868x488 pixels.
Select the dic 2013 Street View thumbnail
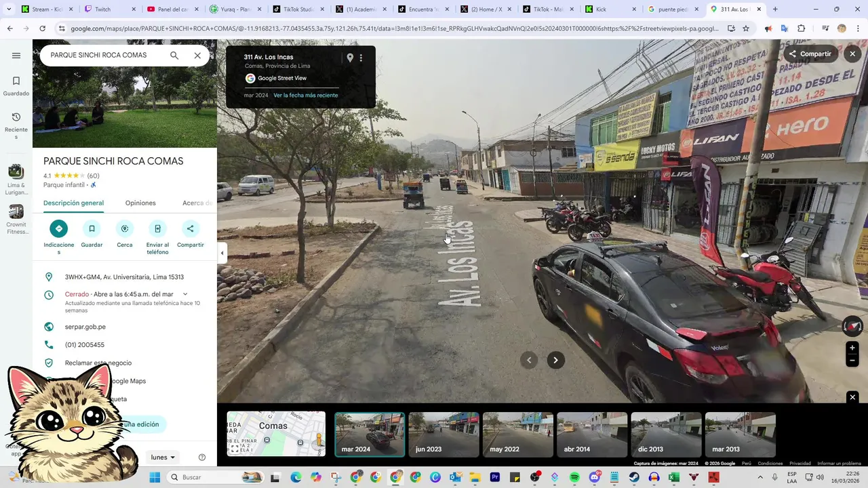(x=666, y=434)
